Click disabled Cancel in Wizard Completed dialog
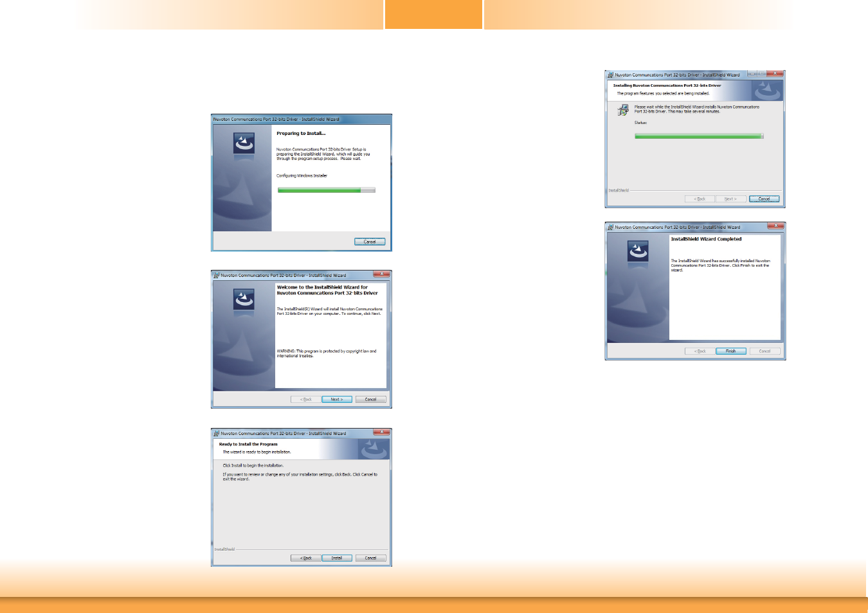The width and height of the screenshot is (868, 613). (x=765, y=351)
